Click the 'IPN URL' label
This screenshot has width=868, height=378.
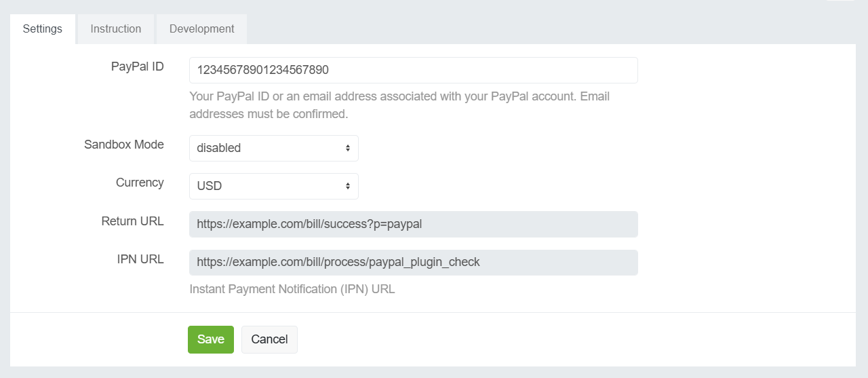click(140, 259)
